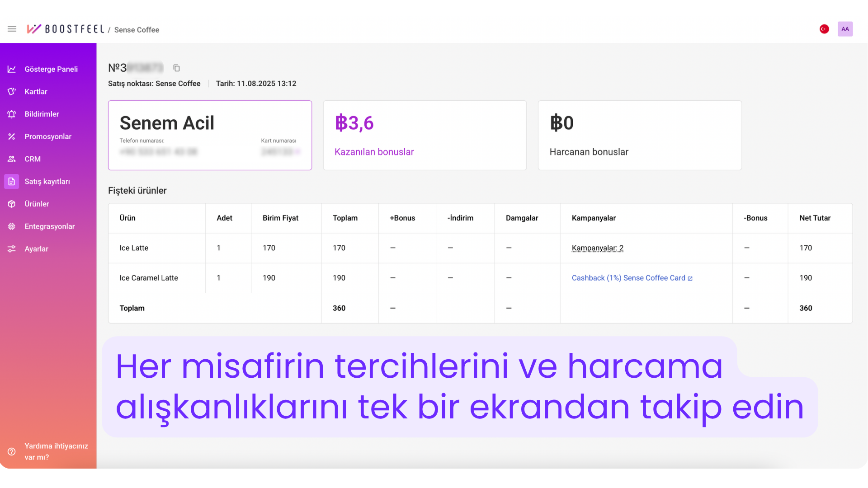Select the Promosyonlar percent icon
Viewport: 868px width, 488px height.
(12, 136)
